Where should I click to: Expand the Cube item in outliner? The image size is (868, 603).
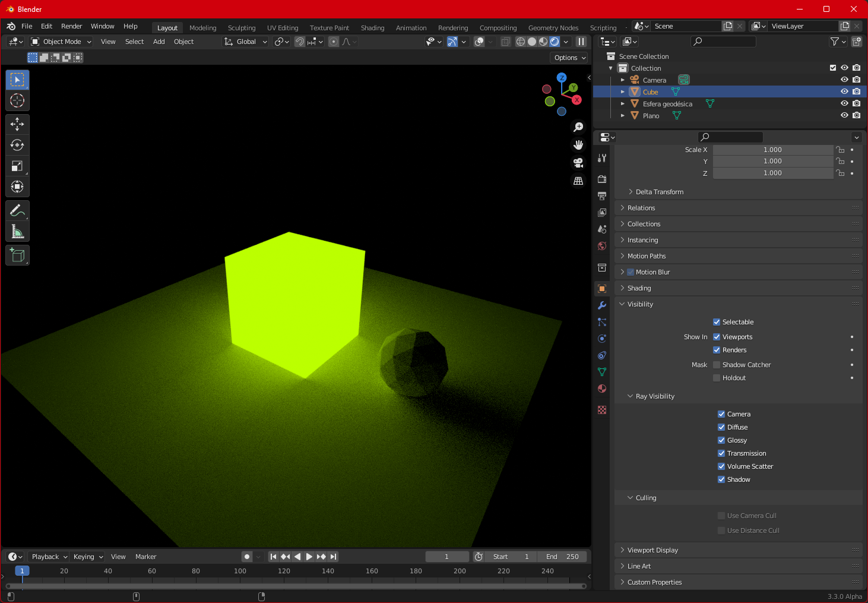[622, 92]
